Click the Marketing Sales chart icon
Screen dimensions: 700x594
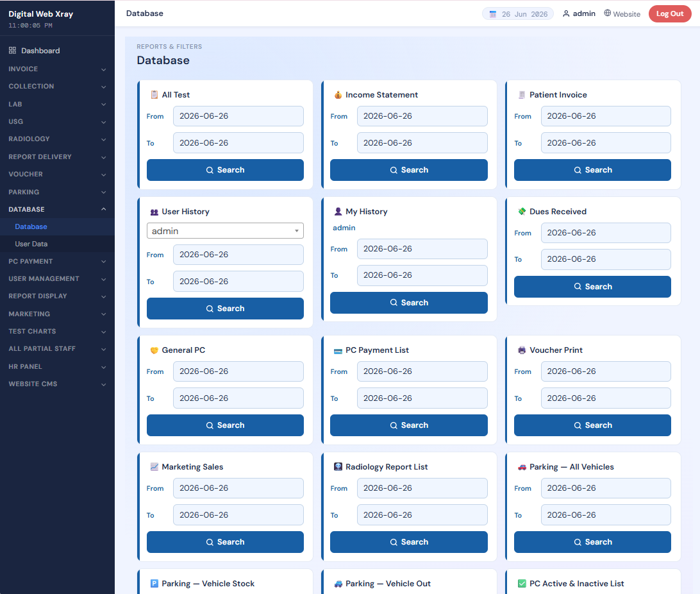tap(154, 467)
